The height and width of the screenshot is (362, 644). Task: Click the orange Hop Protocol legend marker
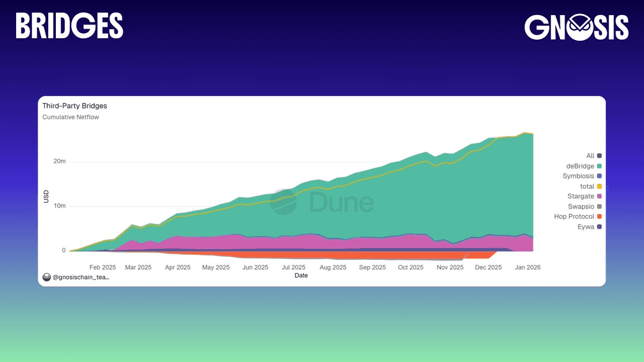click(599, 217)
